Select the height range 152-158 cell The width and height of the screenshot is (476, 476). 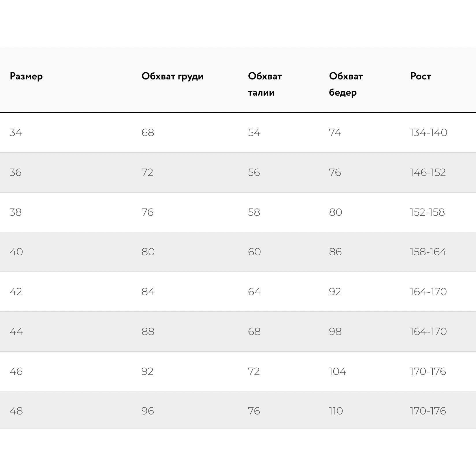click(x=427, y=212)
